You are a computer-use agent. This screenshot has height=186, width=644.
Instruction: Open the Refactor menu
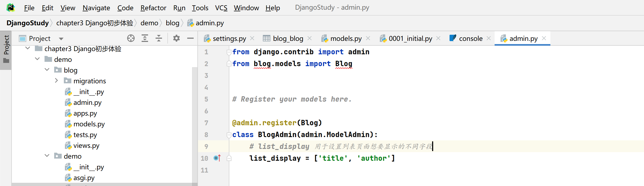pyautogui.click(x=153, y=8)
